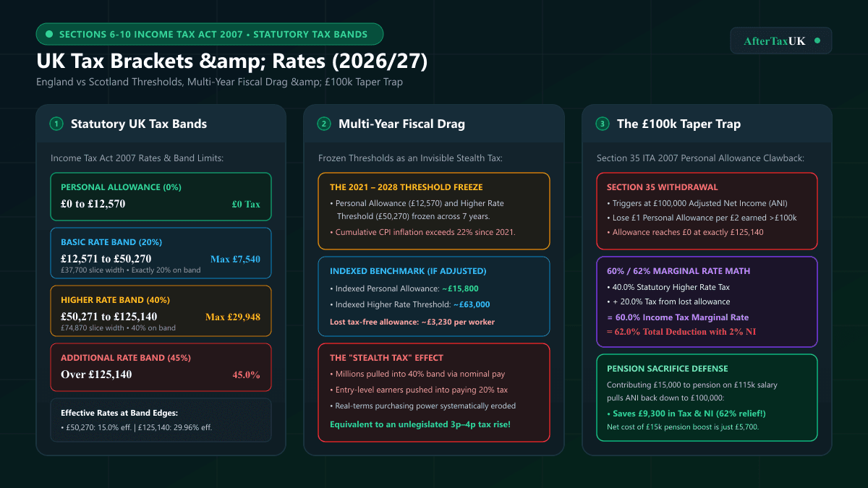Click the 'Over £125,140' text
The width and height of the screenshot is (868, 488).
pyautogui.click(x=96, y=374)
